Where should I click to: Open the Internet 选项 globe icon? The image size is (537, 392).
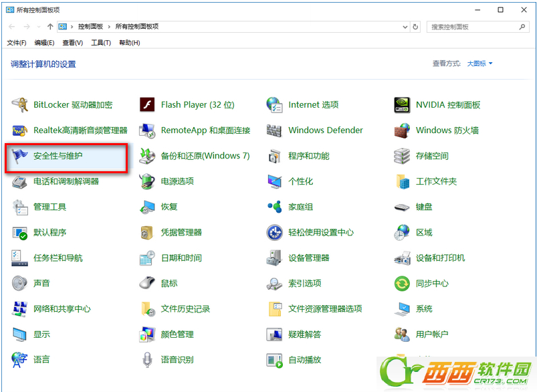point(275,105)
